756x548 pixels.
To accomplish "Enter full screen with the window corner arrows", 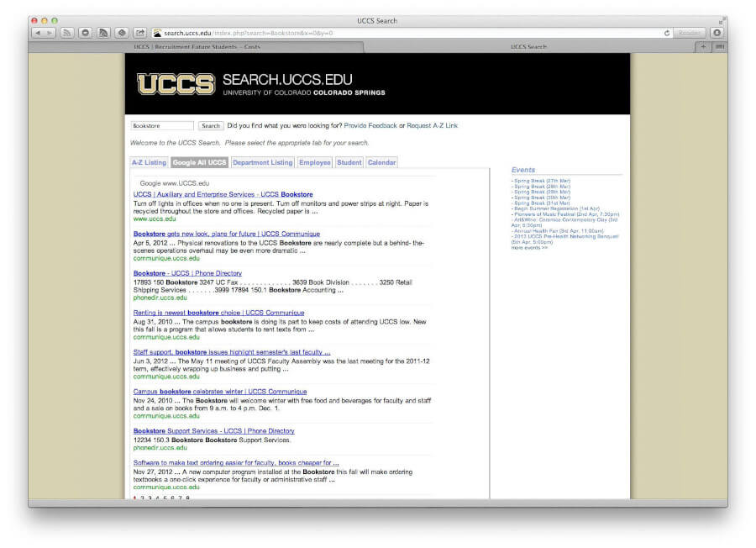I will (x=721, y=21).
